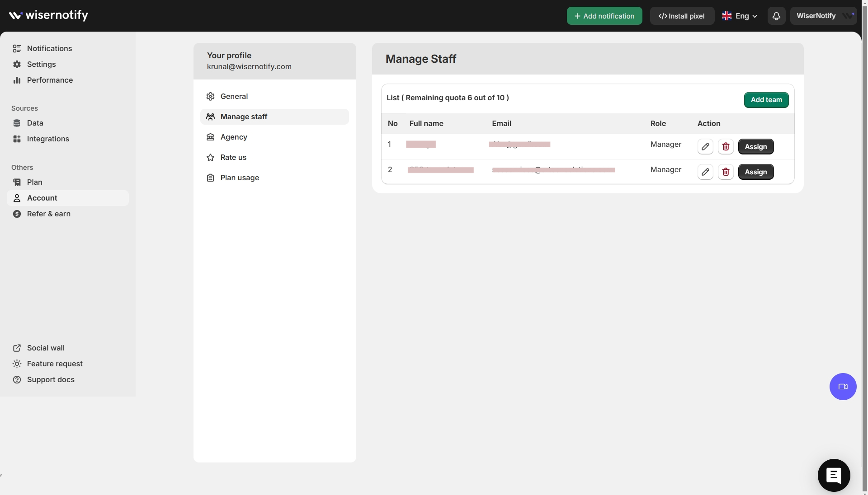868x495 pixels.
Task: Click the Manager role in row 2
Action: tap(666, 169)
